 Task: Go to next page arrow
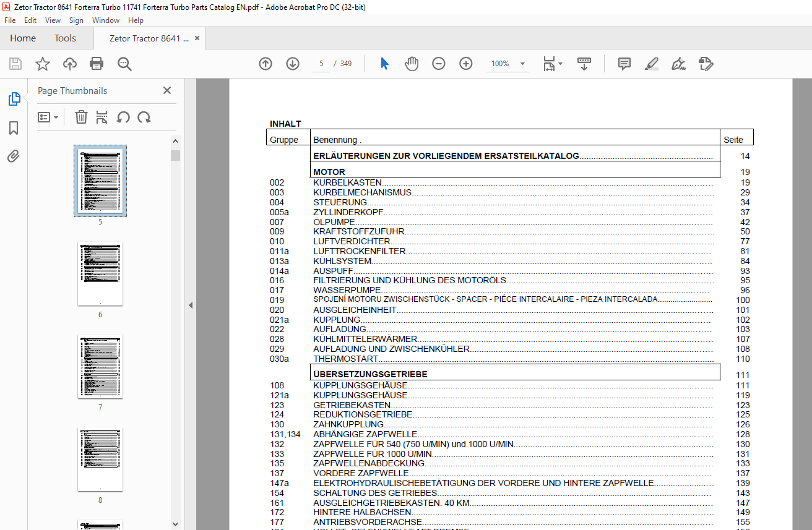click(293, 64)
